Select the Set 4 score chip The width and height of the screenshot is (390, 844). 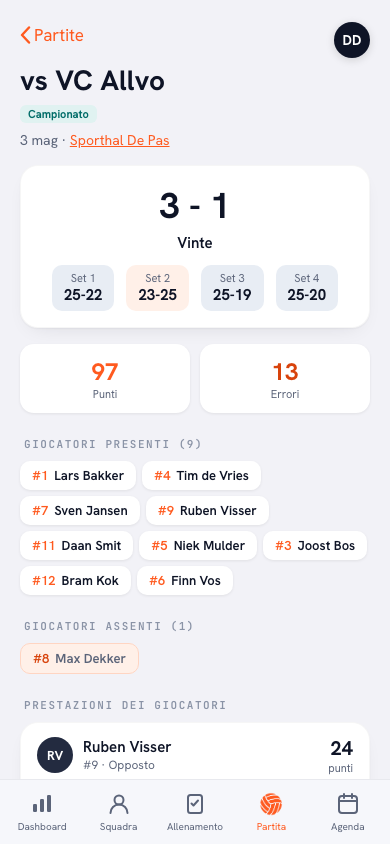coord(307,288)
